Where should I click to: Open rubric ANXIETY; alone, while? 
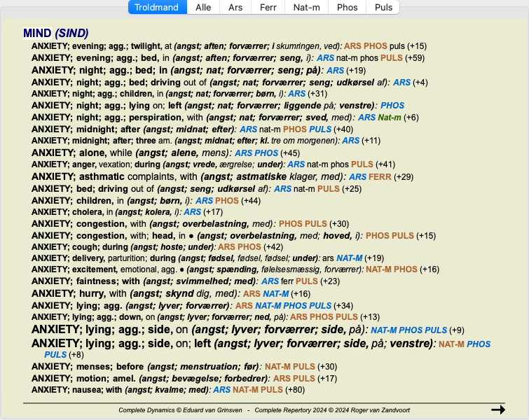point(82,153)
